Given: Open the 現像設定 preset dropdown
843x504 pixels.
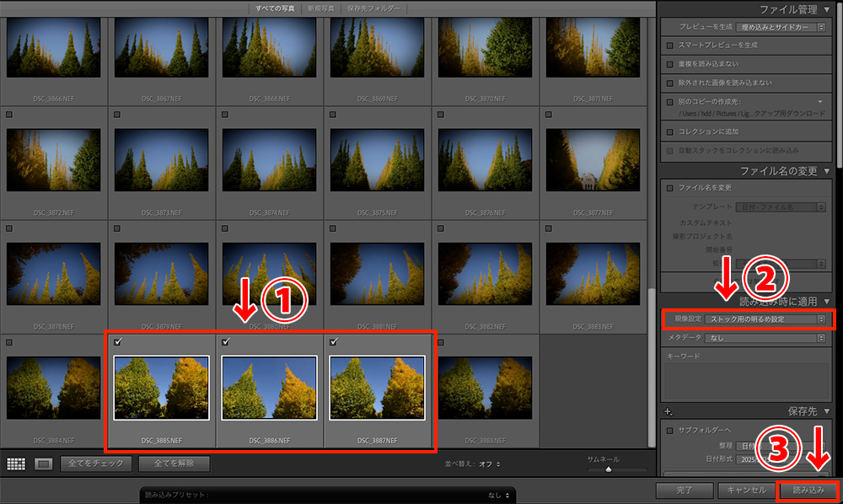Looking at the screenshot, I should [x=765, y=319].
